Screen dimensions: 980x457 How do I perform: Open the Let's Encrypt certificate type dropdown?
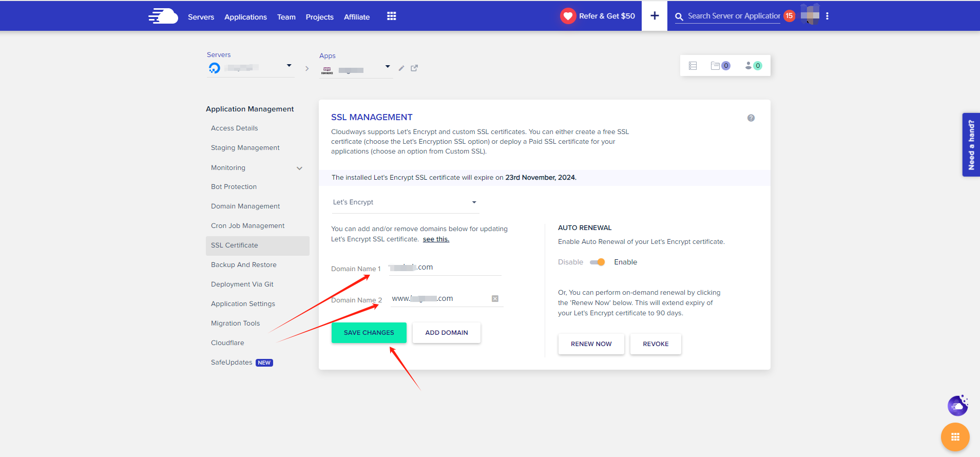pos(406,202)
